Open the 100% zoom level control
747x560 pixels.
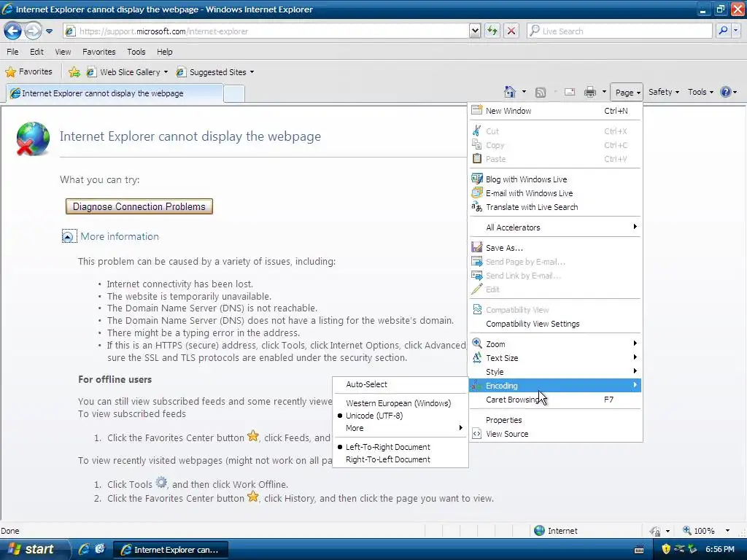point(699,531)
